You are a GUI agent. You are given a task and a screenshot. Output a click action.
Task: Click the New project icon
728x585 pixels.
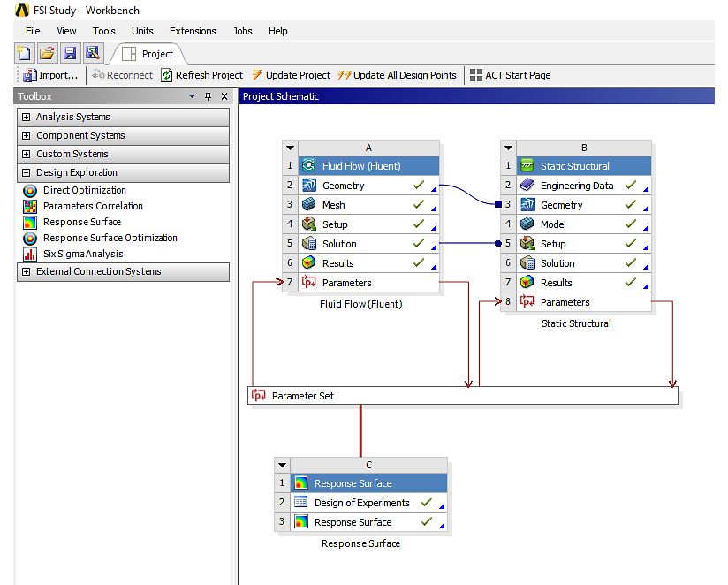[x=24, y=53]
